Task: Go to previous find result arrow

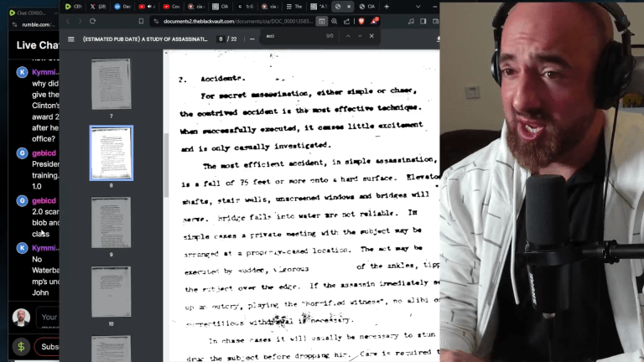Action: coord(347,36)
